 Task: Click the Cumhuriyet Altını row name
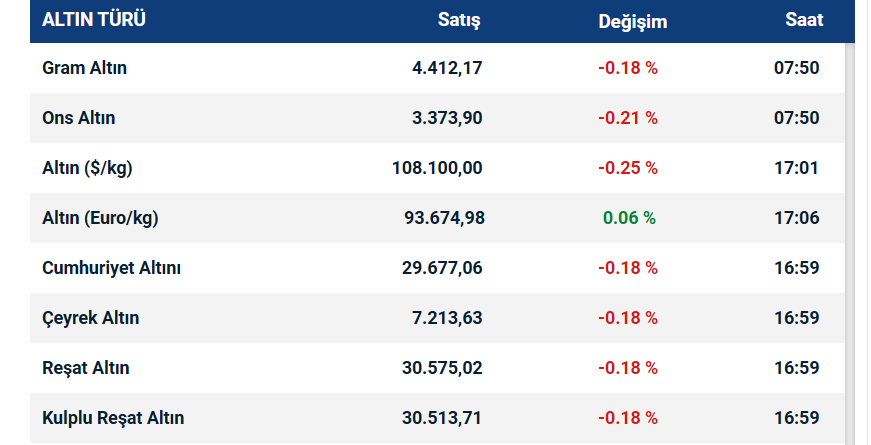tap(112, 268)
